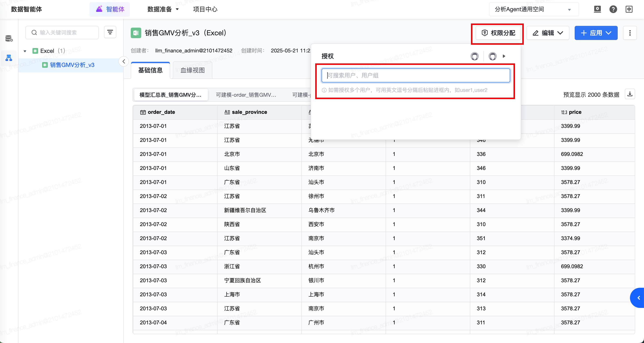Click second user avatar in authorization panel
The width and height of the screenshot is (644, 343).
[493, 56]
